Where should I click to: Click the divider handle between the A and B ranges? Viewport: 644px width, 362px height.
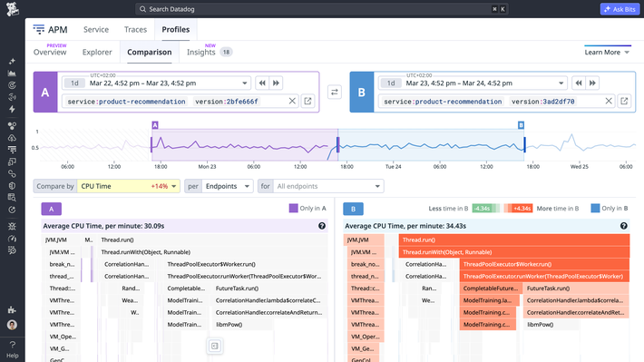(x=338, y=144)
